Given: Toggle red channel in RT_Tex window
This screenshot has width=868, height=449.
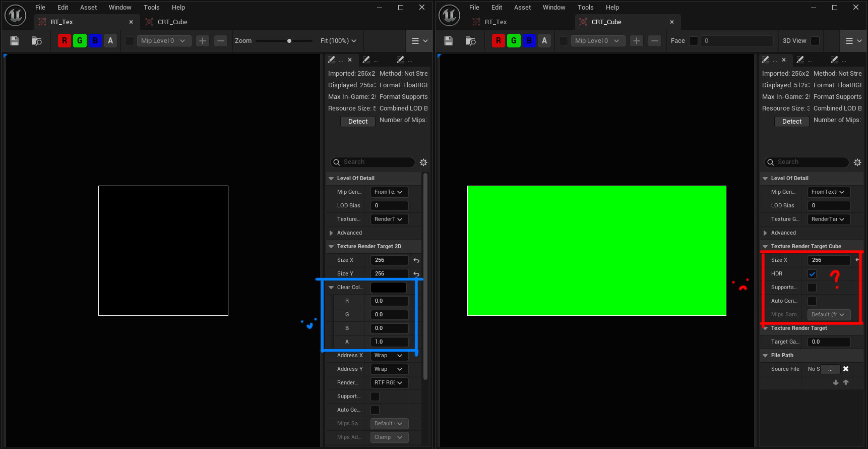Looking at the screenshot, I should (65, 41).
